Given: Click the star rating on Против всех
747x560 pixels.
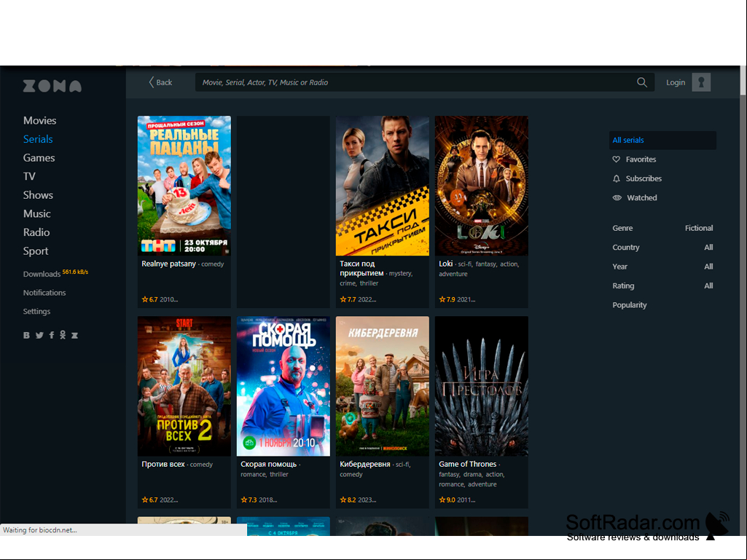Looking at the screenshot, I should (x=149, y=500).
